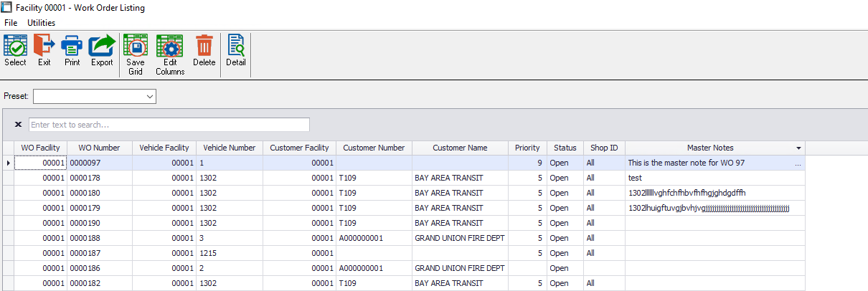Open the File menu

pyautogui.click(x=11, y=23)
